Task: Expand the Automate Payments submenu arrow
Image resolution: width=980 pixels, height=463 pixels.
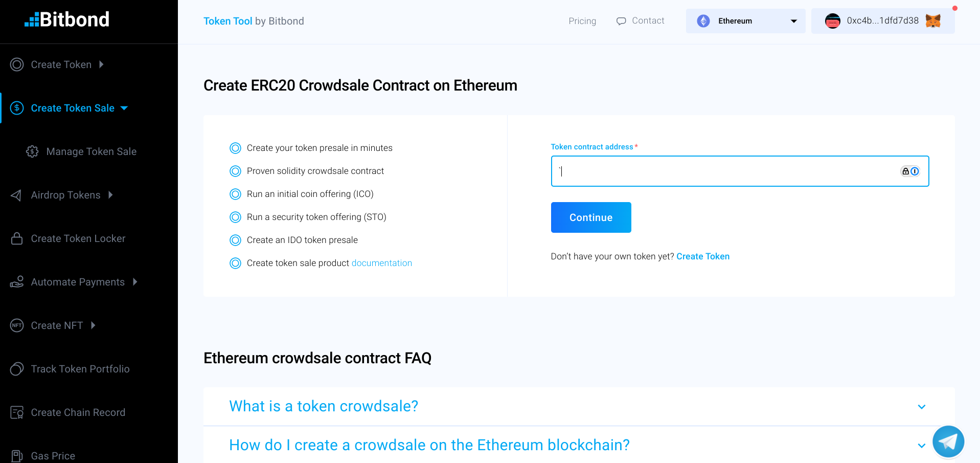Action: pos(135,282)
